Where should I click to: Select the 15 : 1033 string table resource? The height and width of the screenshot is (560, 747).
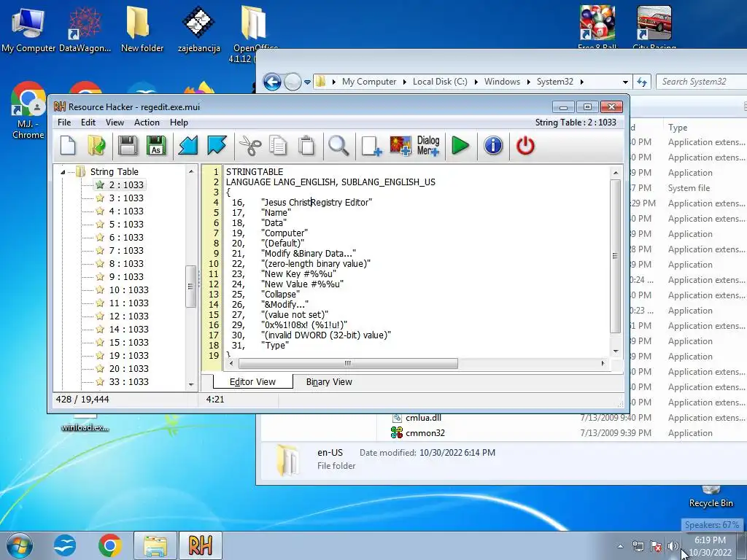pyautogui.click(x=128, y=343)
